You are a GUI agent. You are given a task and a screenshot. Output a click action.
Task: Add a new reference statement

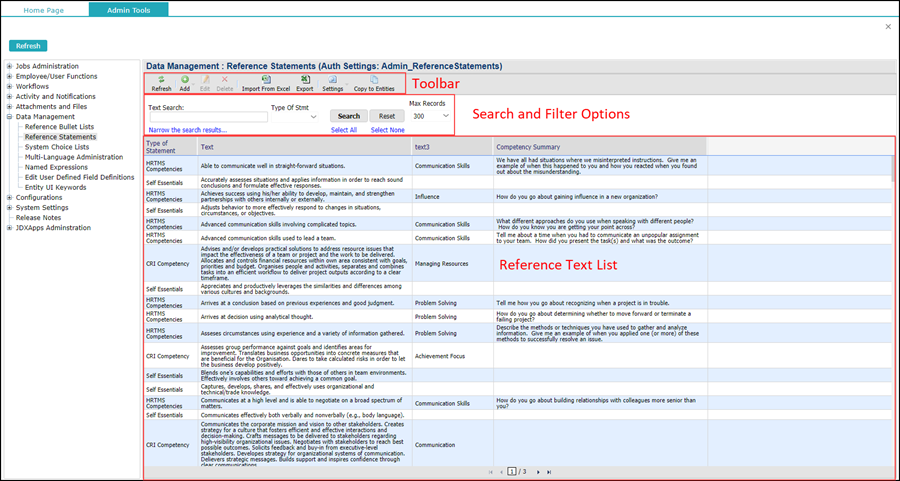(x=185, y=80)
